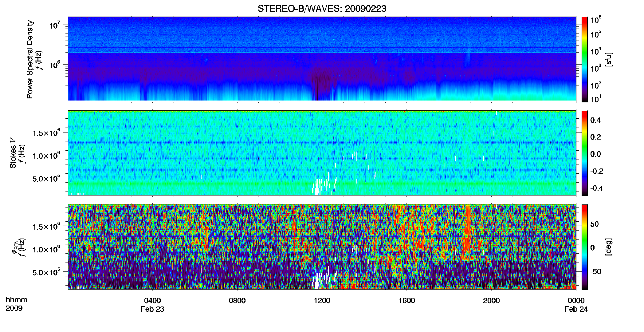
Task: Click the hhmm axis caption
Action: (x=17, y=300)
